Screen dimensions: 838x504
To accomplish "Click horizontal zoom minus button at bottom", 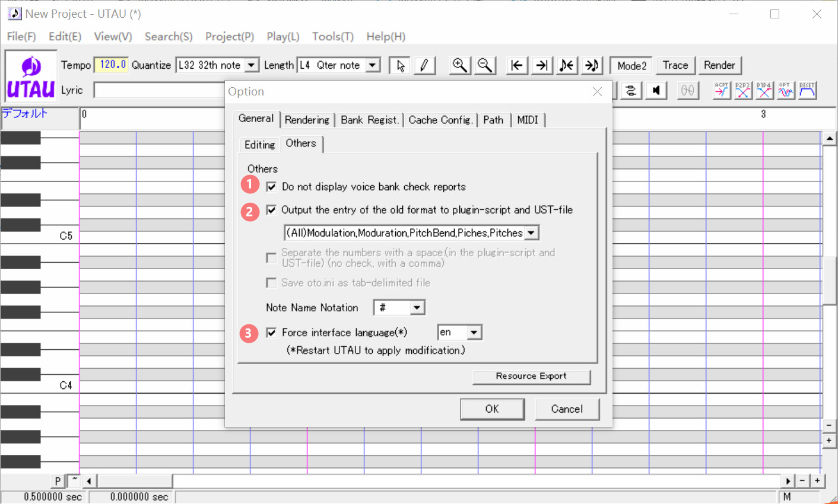I will (802, 481).
